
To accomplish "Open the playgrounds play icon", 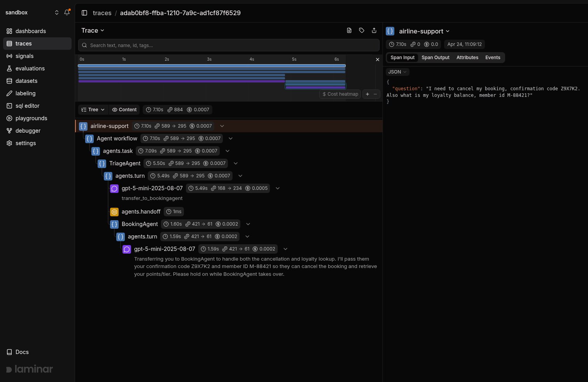I will click(9, 118).
